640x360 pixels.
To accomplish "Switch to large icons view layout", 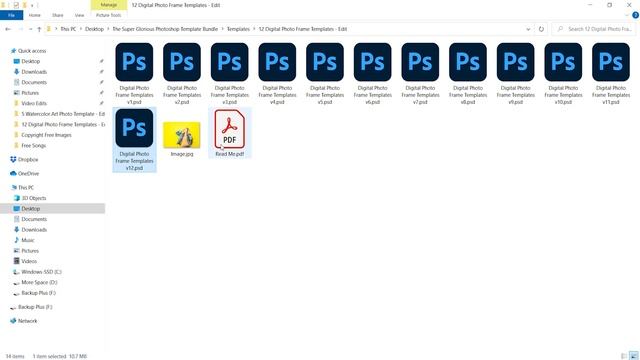I will 633,356.
